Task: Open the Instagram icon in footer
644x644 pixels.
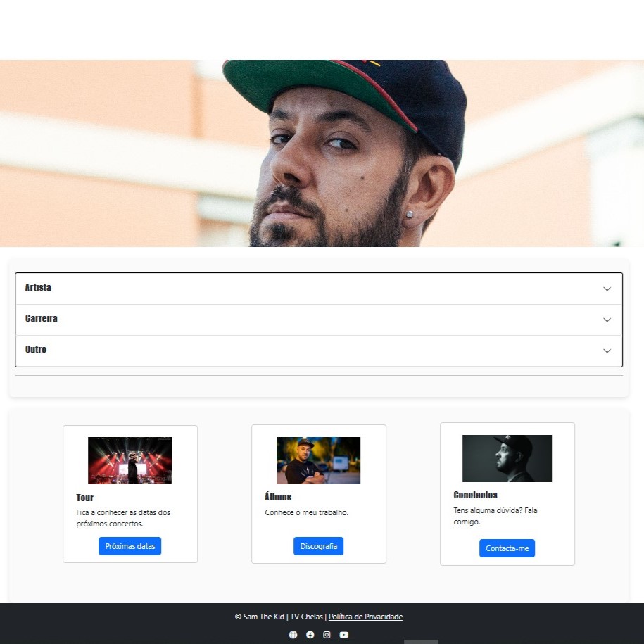Action: click(x=327, y=635)
